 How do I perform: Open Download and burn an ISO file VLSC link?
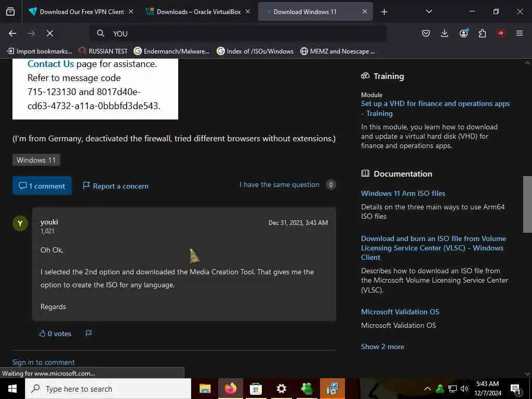tap(433, 248)
